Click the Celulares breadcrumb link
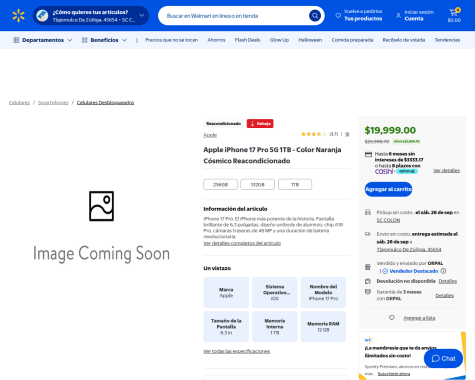 [19, 103]
